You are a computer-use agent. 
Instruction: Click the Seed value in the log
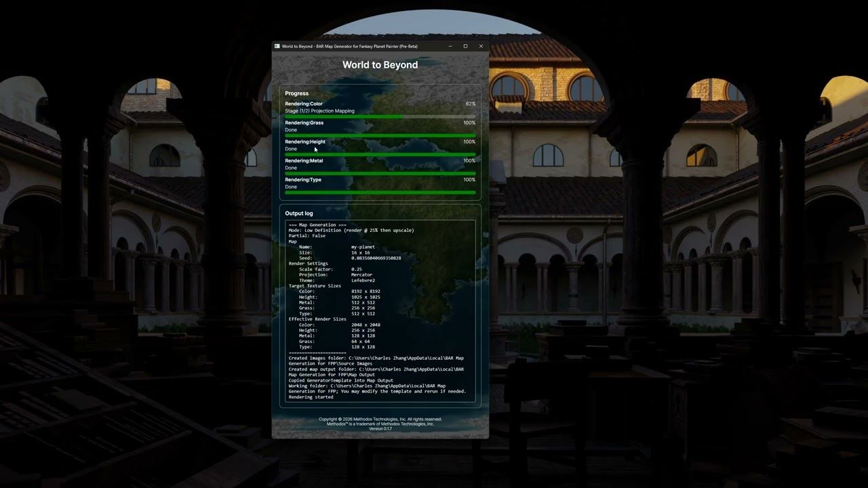[x=376, y=258]
